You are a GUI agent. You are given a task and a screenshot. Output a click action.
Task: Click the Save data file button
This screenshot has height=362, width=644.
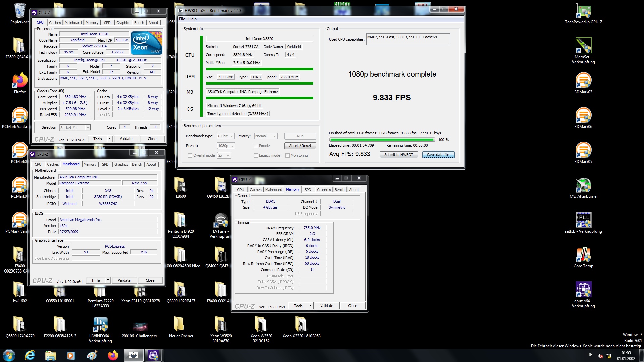coord(438,155)
